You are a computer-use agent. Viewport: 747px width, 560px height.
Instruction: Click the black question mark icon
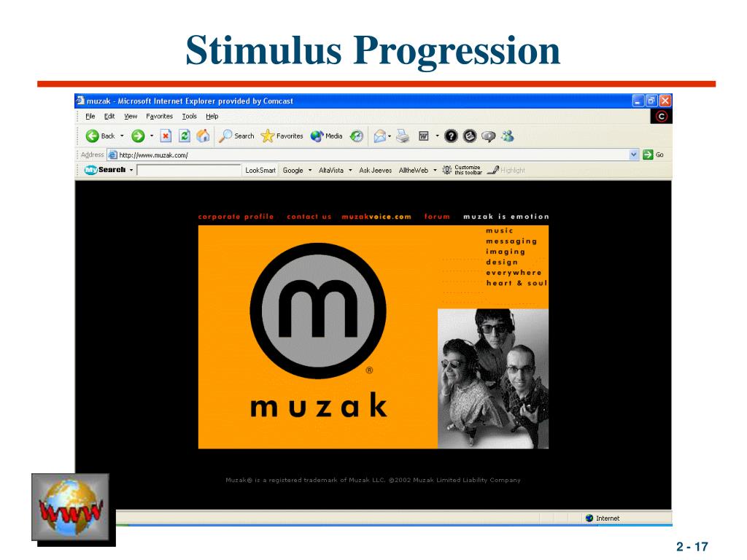pos(451,136)
